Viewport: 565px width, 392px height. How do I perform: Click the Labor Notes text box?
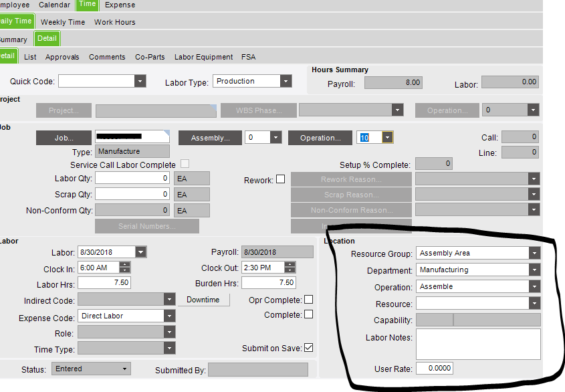[478, 344]
